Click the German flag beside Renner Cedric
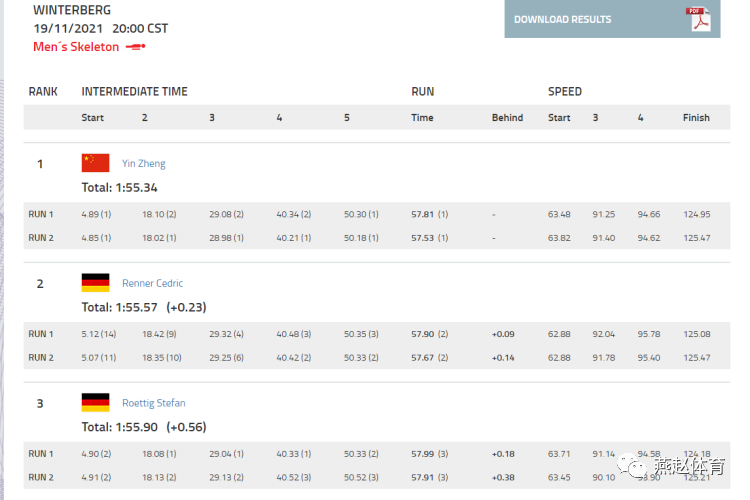The width and height of the screenshot is (750, 500). [x=95, y=283]
